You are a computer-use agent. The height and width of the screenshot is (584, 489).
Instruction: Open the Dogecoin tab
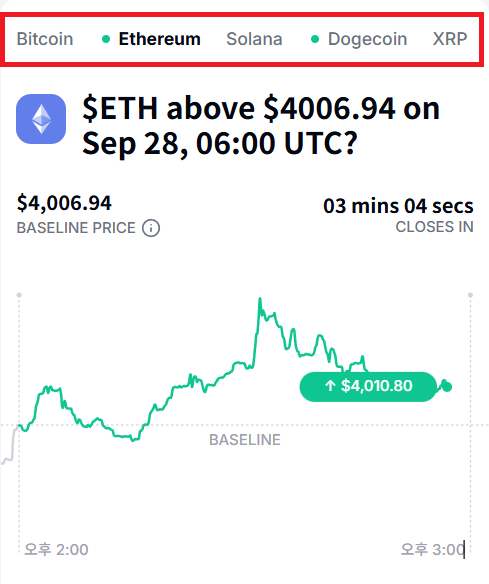tap(367, 39)
